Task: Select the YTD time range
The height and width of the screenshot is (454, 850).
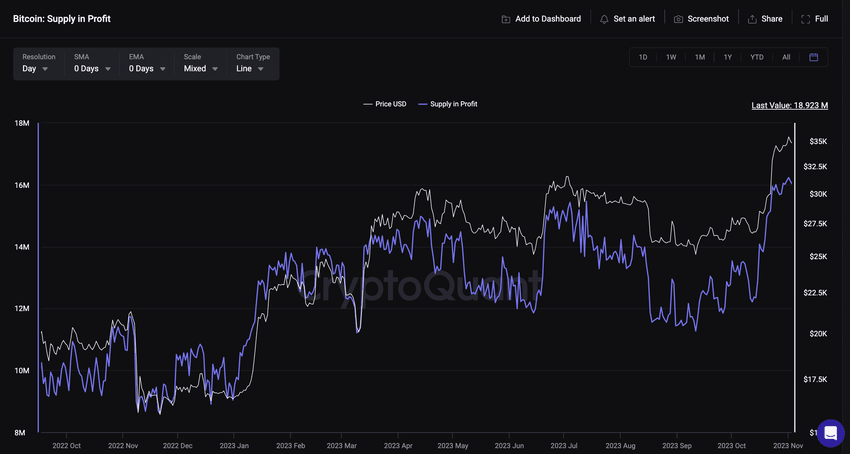Action: (x=757, y=57)
